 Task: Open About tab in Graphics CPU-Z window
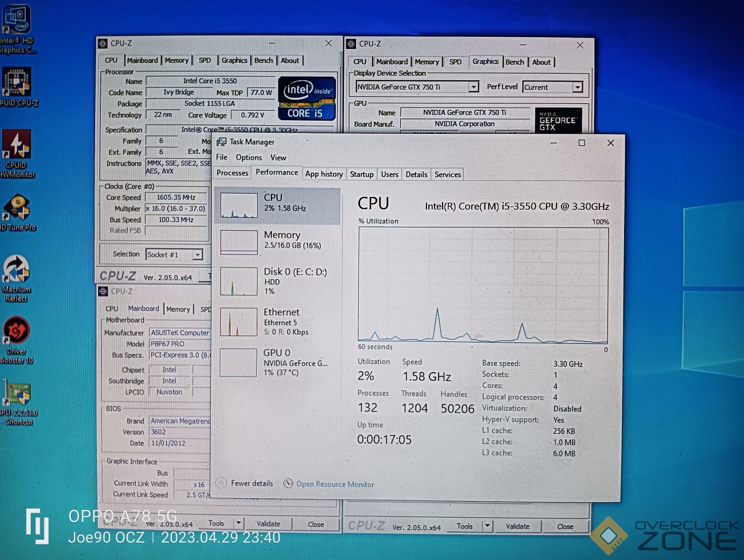(x=541, y=62)
